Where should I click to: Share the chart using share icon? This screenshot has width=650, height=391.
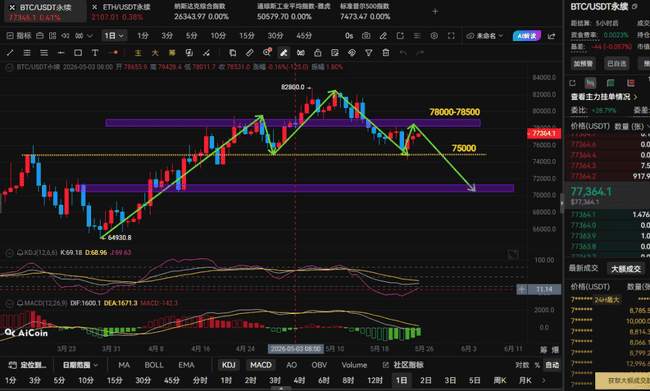click(x=551, y=36)
